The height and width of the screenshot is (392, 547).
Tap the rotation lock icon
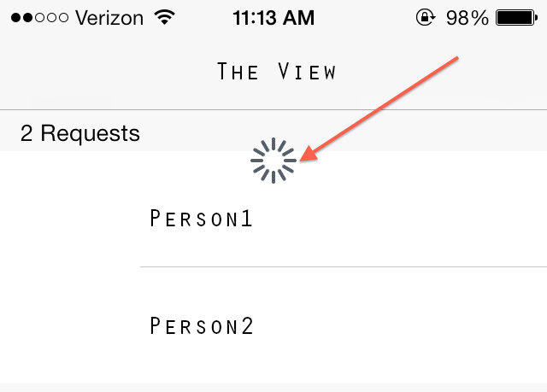point(426,17)
